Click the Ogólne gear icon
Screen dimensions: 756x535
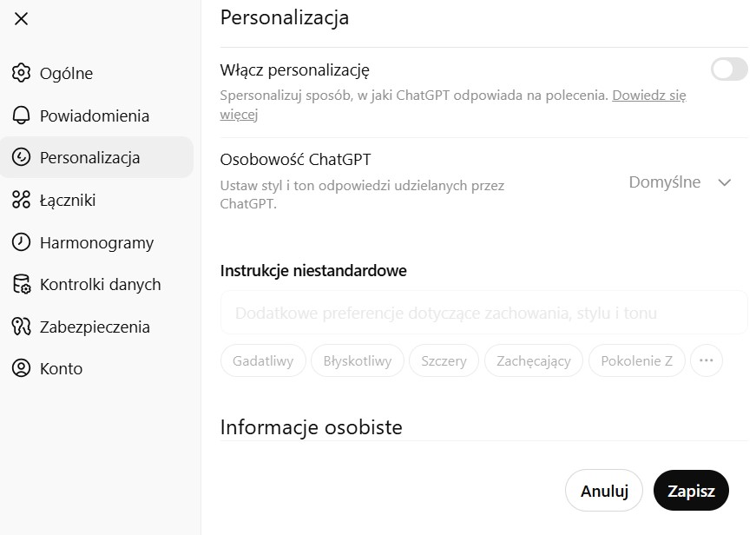click(x=21, y=73)
